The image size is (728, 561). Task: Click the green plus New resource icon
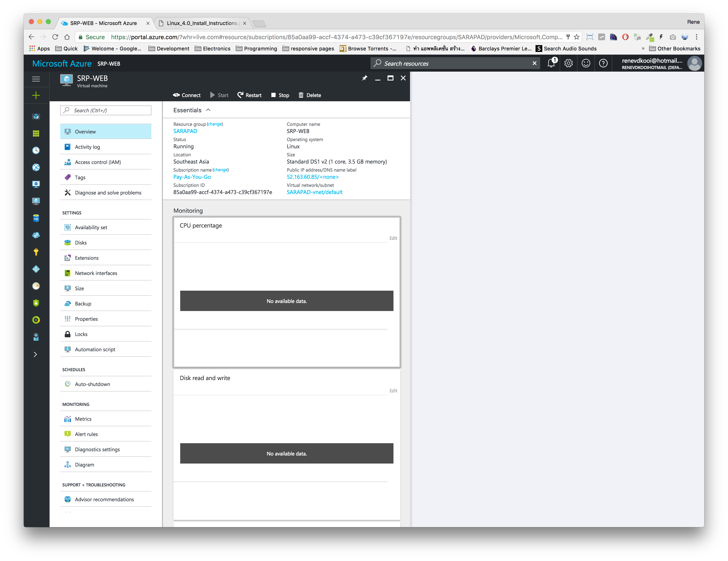pos(36,96)
